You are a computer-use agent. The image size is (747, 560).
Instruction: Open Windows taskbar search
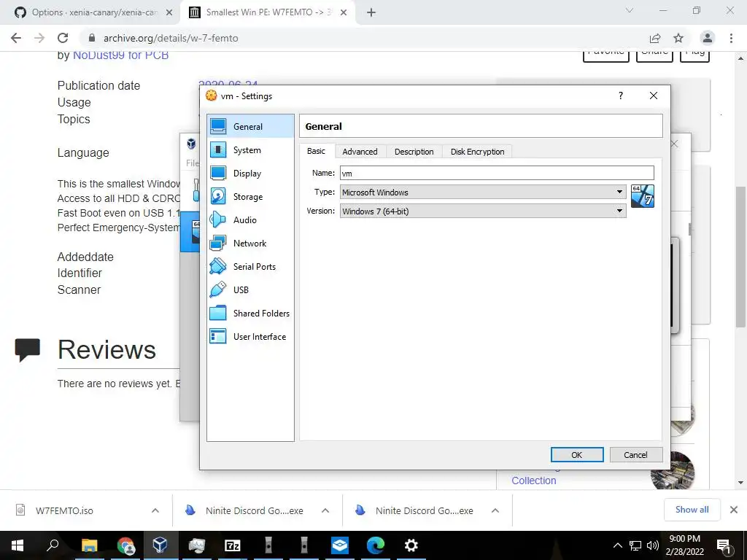(53, 545)
